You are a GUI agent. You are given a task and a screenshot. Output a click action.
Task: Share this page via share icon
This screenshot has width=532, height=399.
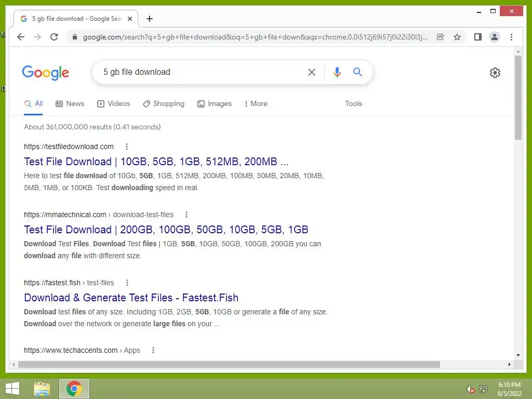click(x=441, y=37)
